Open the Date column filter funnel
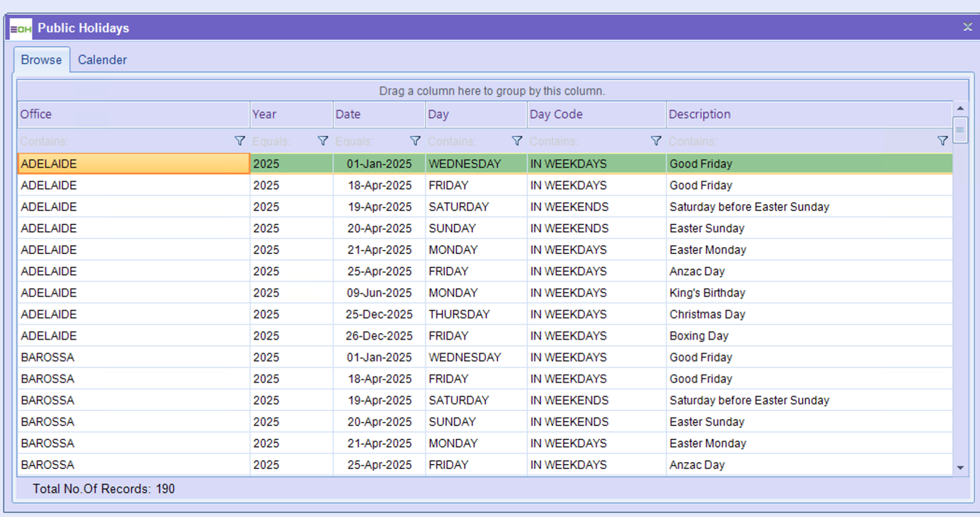This screenshot has height=517, width=980. [x=415, y=141]
